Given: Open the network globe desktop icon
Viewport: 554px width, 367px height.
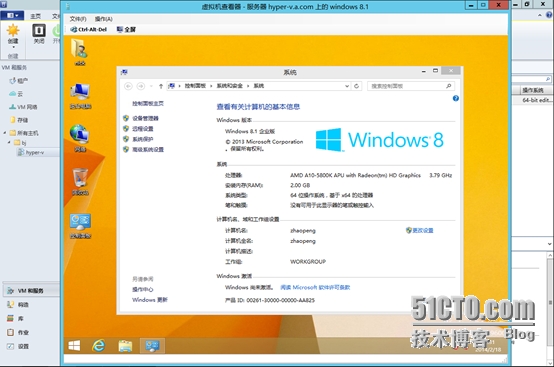Looking at the screenshot, I should click(80, 138).
